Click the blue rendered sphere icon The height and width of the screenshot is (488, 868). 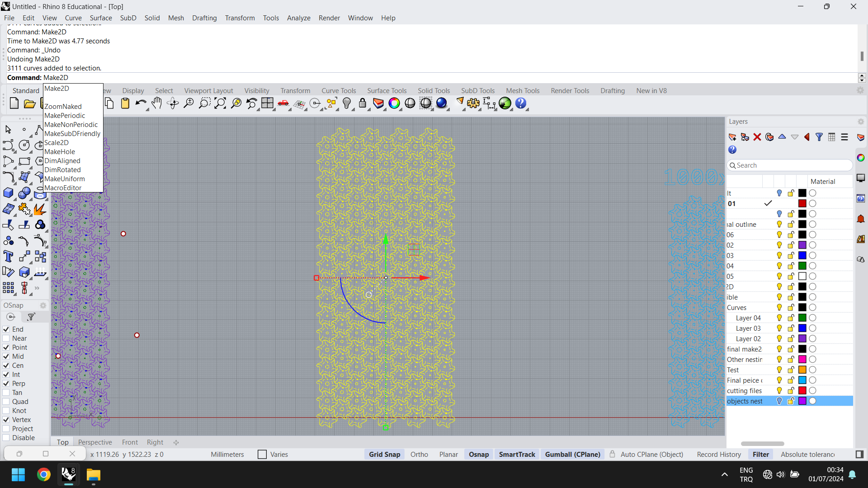442,103
